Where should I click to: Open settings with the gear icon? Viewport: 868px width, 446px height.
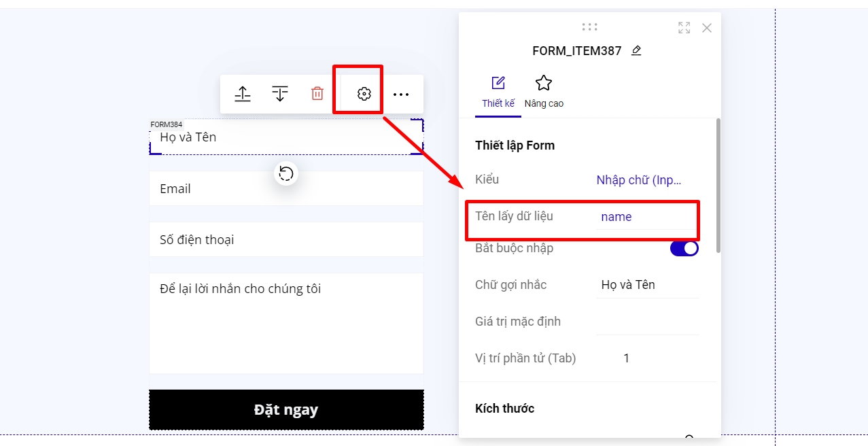364,94
